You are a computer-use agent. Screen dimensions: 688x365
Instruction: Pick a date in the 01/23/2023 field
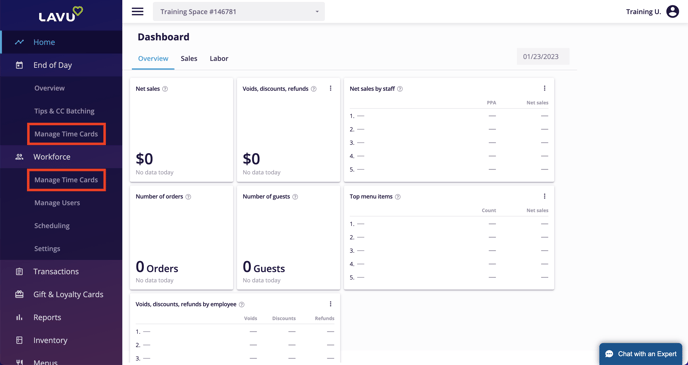pos(543,57)
